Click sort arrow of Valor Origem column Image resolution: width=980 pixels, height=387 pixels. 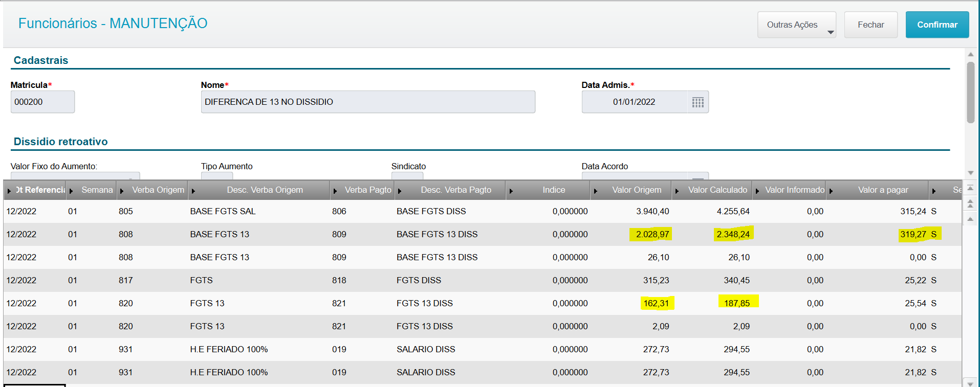pos(596,191)
